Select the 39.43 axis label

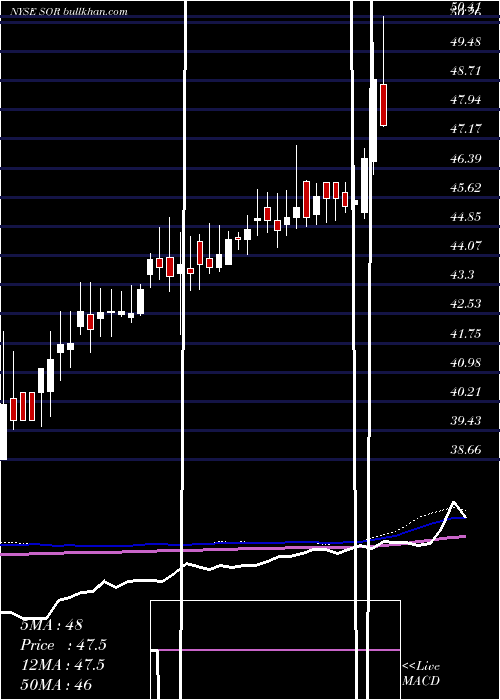466,421
